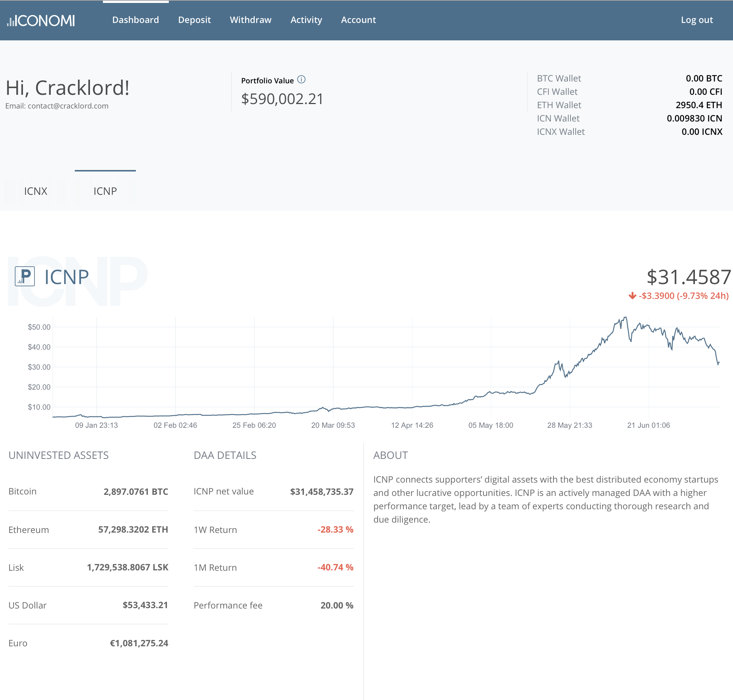Click the ICNP net value label
Viewport: 733px width, 700px height.
pos(224,491)
